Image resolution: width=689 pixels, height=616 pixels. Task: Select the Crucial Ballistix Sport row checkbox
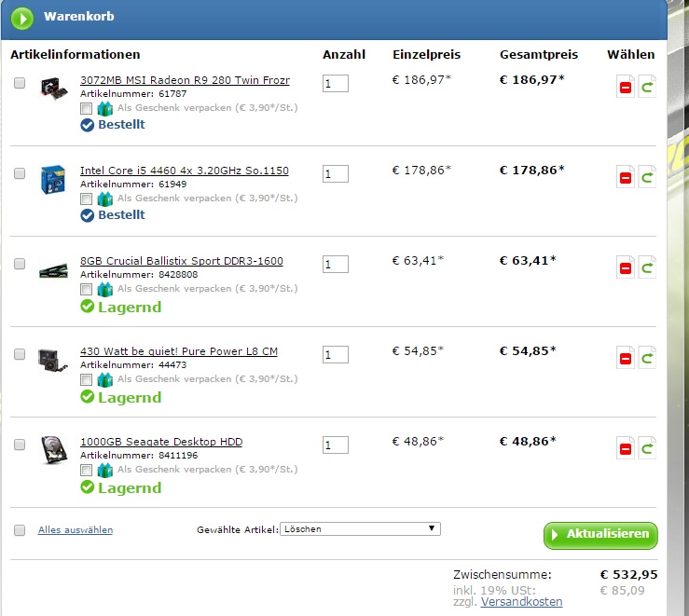pos(20,264)
